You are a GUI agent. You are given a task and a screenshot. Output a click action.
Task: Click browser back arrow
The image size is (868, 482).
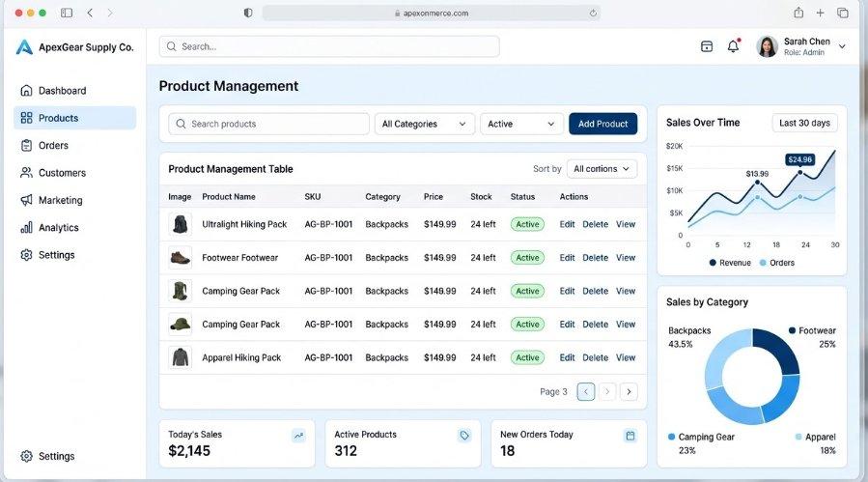tap(90, 13)
